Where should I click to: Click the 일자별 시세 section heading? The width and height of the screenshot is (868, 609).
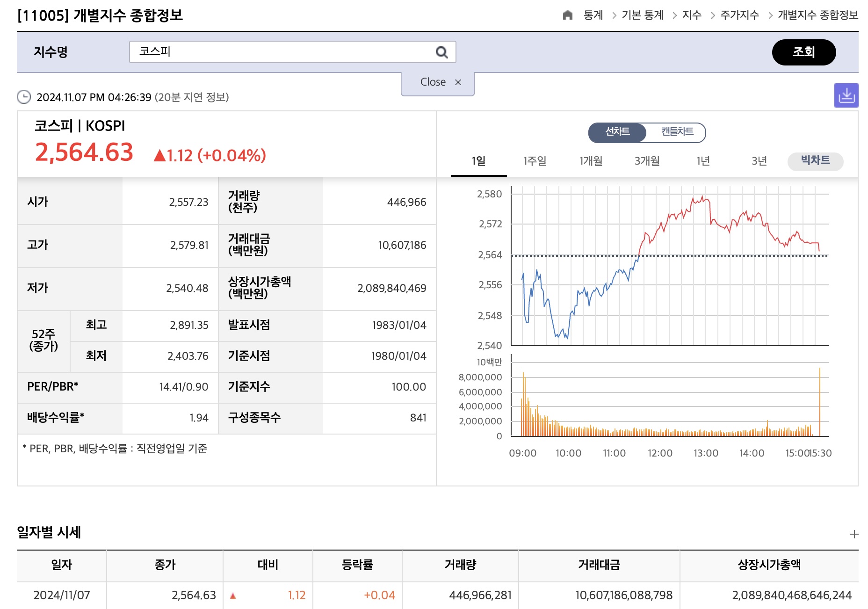49,532
